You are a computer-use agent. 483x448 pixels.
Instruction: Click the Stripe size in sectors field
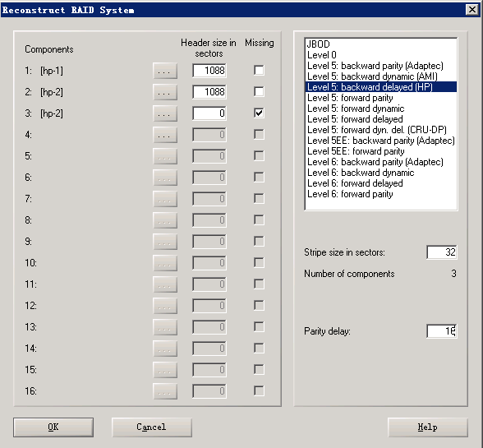click(x=442, y=252)
